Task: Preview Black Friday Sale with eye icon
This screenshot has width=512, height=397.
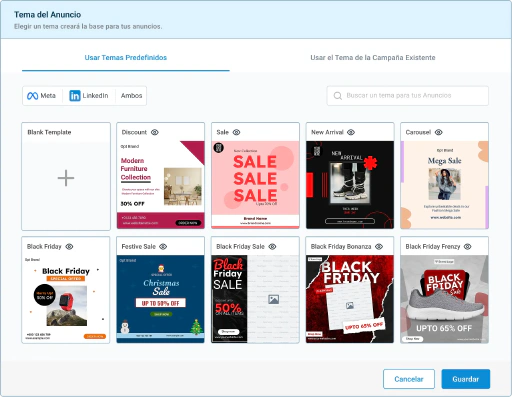Action: pos(272,247)
